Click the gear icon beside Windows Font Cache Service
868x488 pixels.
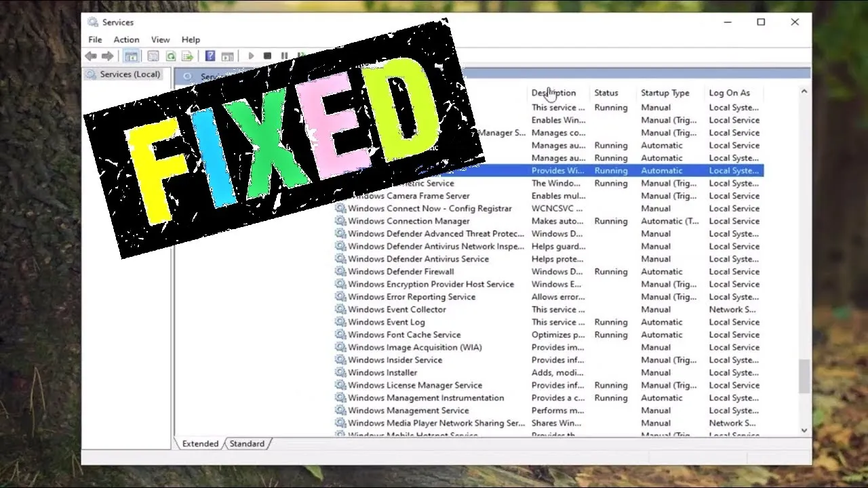(340, 335)
